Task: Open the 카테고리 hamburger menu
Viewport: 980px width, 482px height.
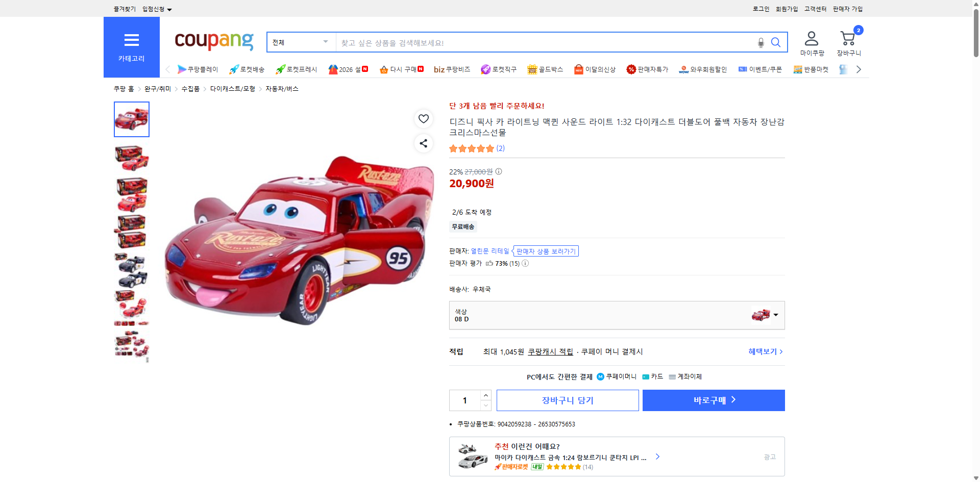Action: 132,40
